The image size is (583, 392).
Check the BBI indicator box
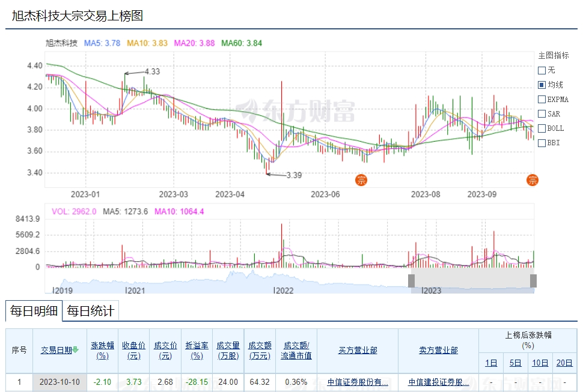pos(542,143)
